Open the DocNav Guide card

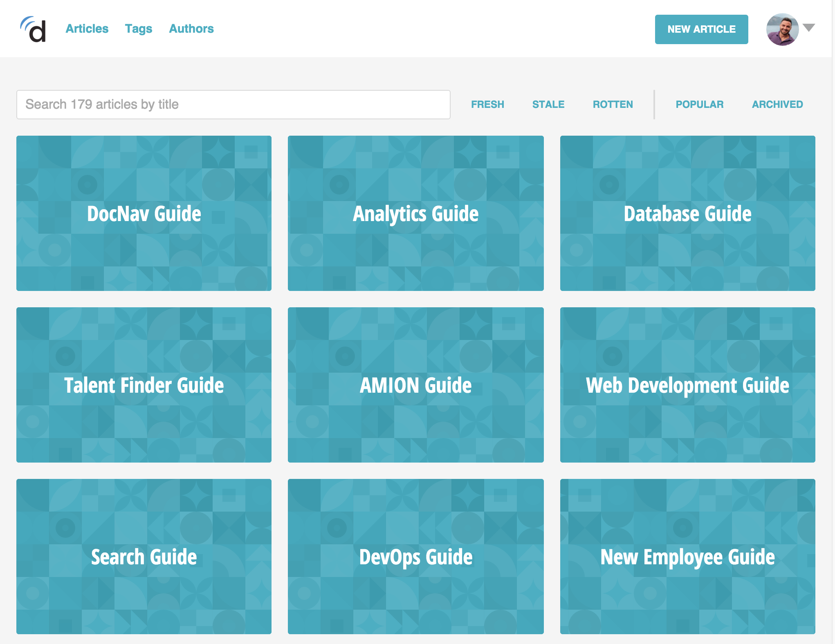(x=144, y=213)
